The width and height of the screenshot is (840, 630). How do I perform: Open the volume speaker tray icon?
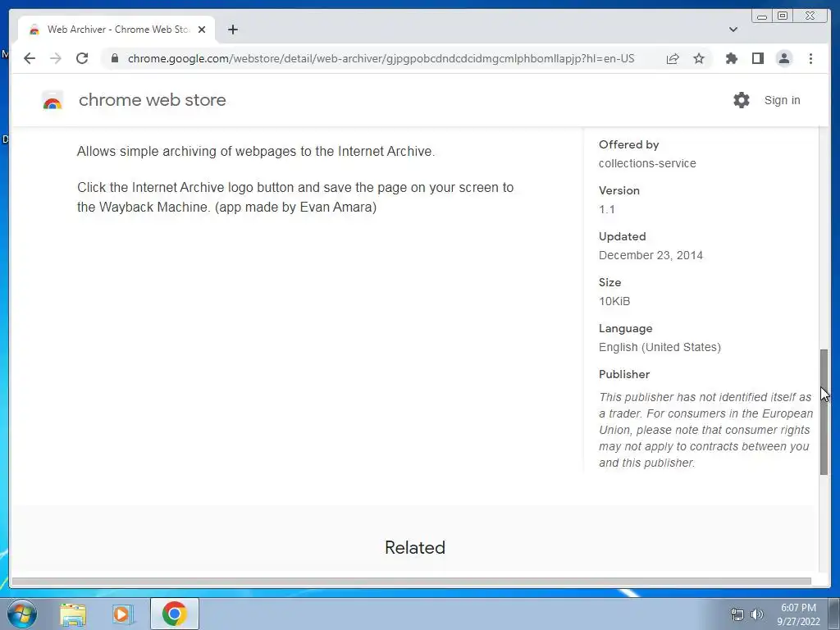click(756, 614)
